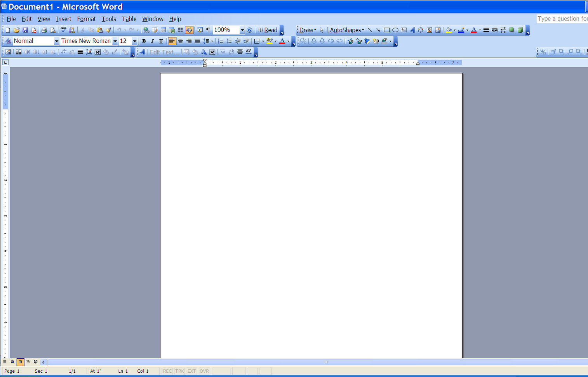The height and width of the screenshot is (377, 588).
Task: Activate the Format Painter brush
Action: [109, 30]
